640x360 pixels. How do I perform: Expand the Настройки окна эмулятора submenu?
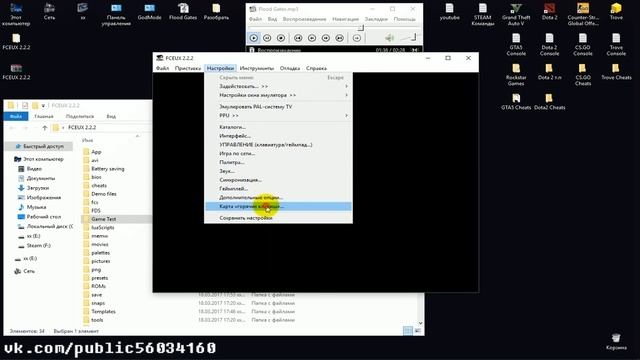278,95
